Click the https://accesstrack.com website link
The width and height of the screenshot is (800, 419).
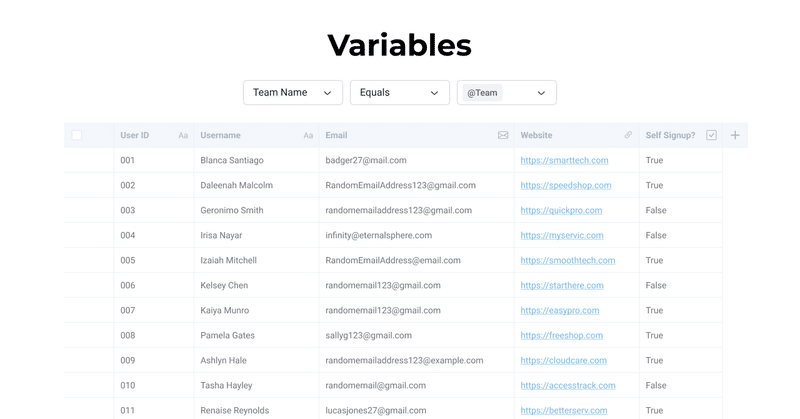click(568, 385)
